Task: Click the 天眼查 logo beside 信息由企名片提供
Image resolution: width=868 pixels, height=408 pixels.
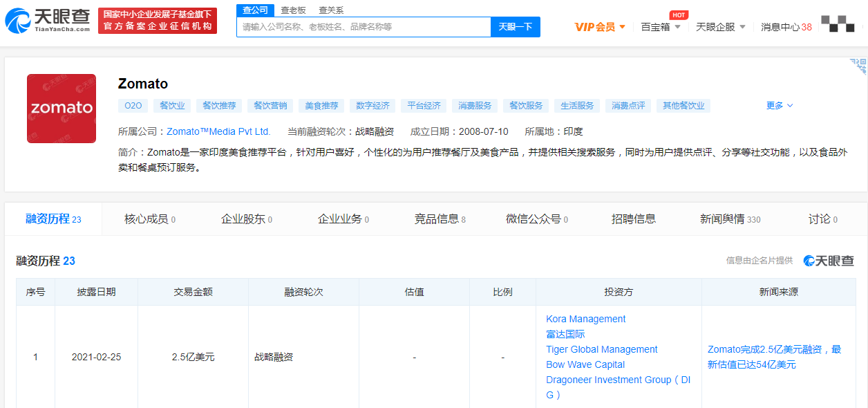Action: coord(829,261)
